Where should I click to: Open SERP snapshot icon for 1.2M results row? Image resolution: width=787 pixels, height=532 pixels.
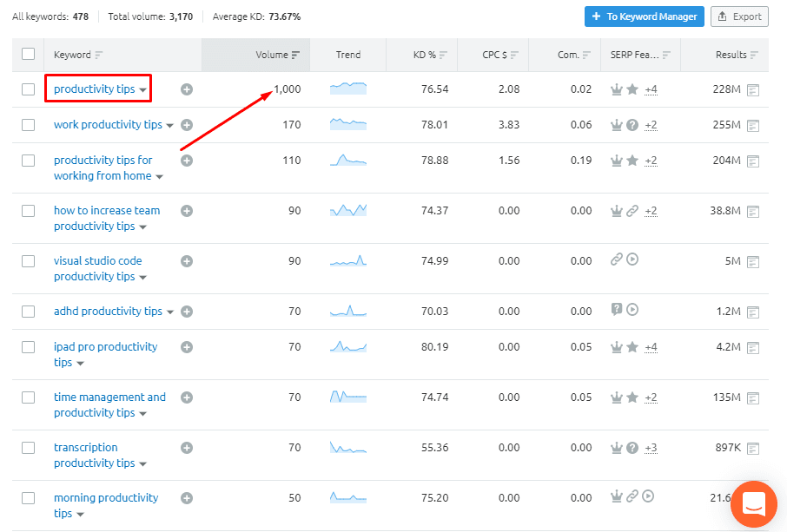click(x=753, y=312)
